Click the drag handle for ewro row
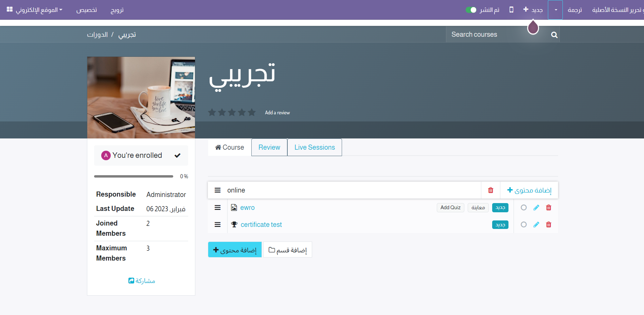The image size is (644, 315). coord(218,208)
